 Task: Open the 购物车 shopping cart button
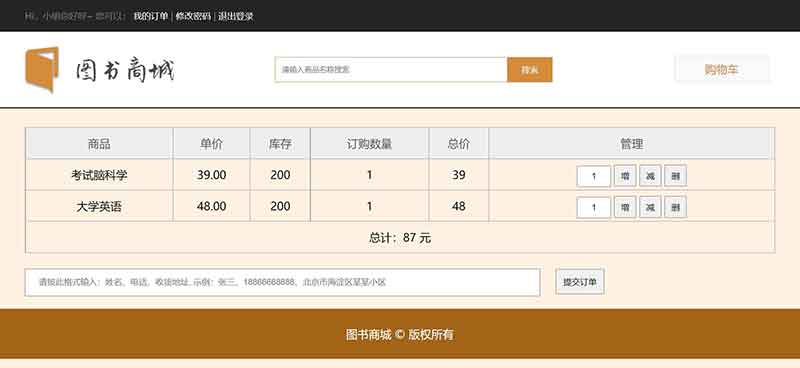click(722, 69)
